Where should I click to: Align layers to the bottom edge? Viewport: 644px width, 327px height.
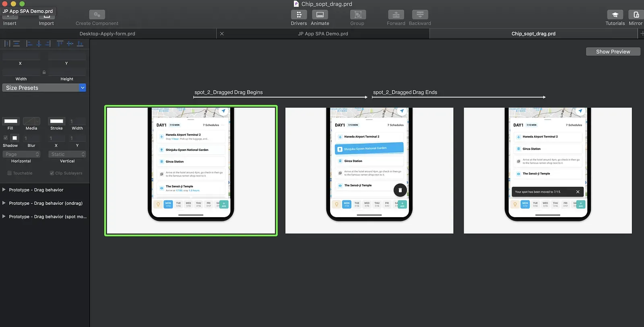tap(80, 43)
